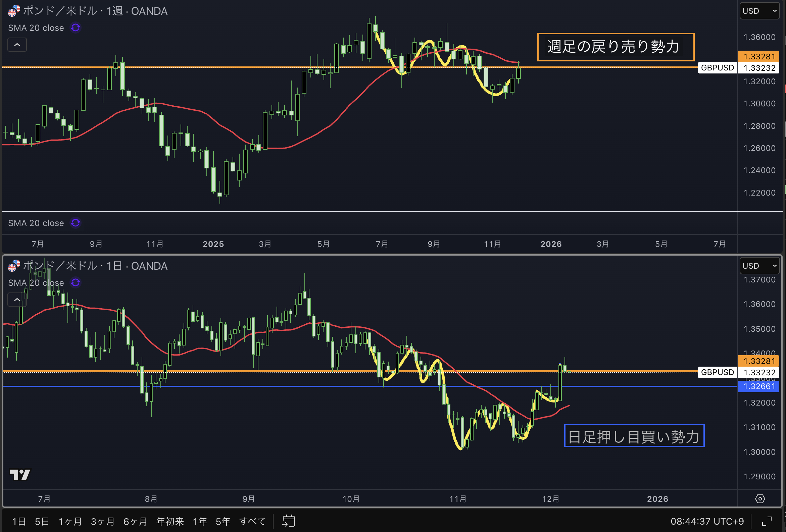Collapse the upper chart indicator legend
786x532 pixels.
(x=17, y=45)
